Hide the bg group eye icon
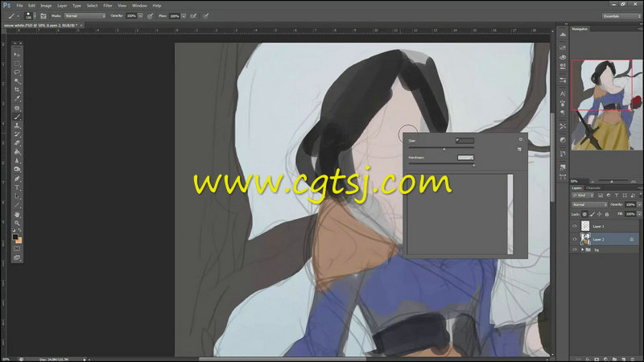 click(x=575, y=249)
